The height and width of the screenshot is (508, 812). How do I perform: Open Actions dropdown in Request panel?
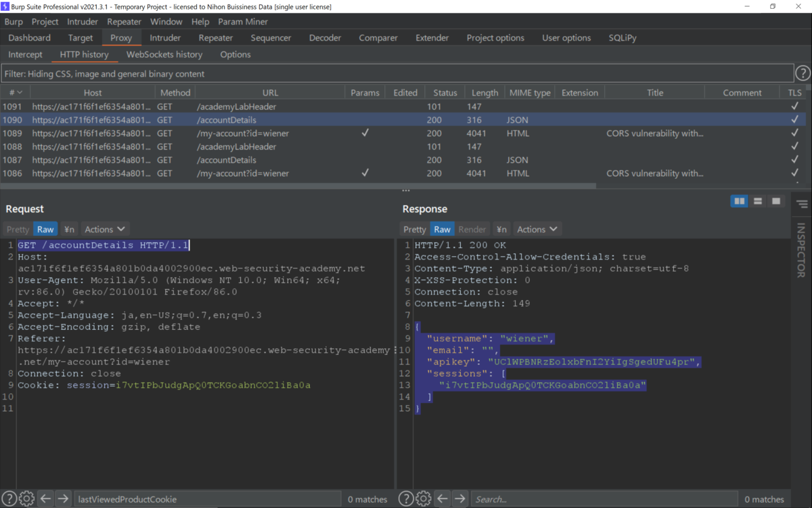click(x=104, y=229)
